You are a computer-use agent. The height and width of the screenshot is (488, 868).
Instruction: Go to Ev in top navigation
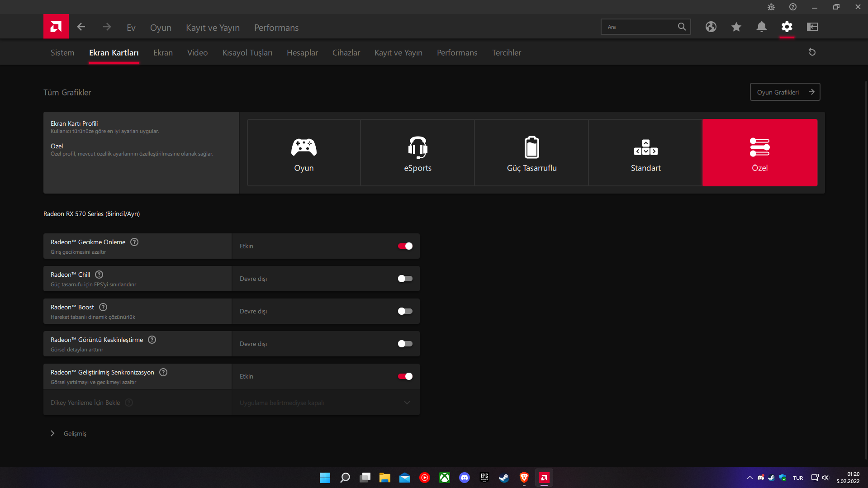pos(131,28)
